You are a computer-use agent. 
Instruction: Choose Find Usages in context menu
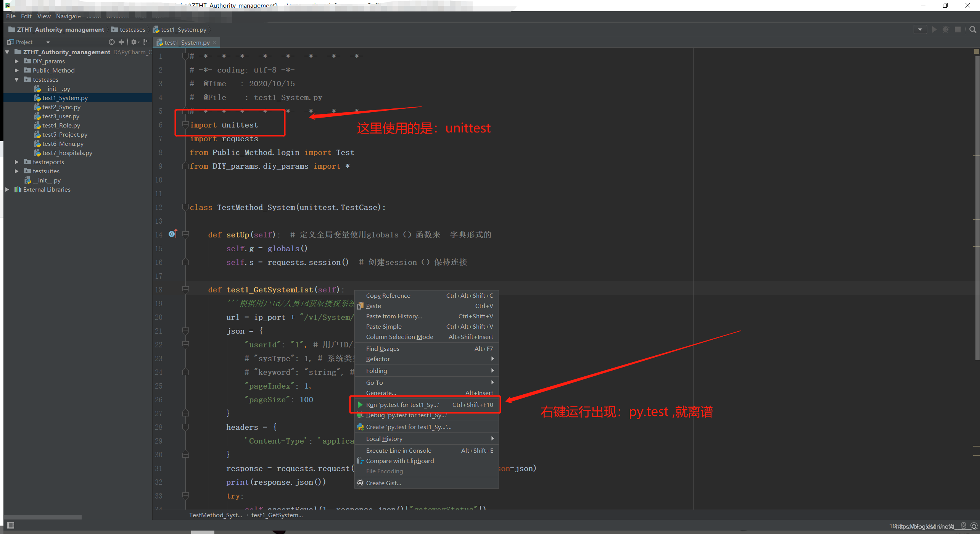coord(426,348)
